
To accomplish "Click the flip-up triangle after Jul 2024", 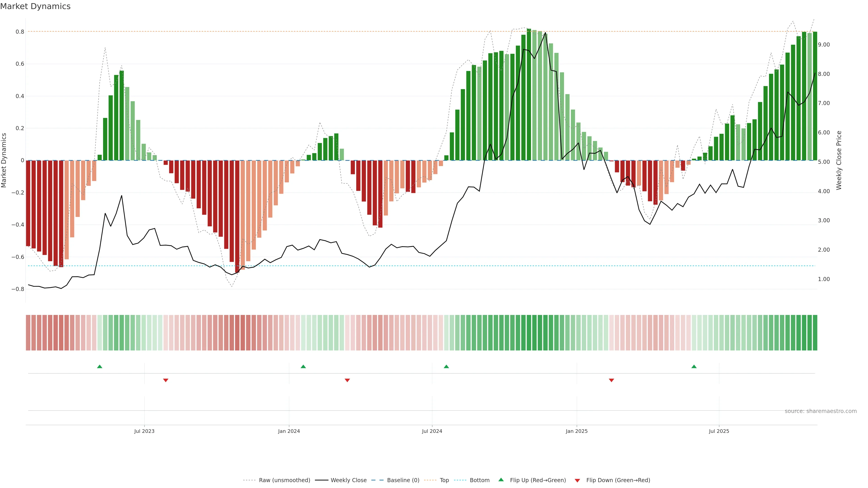I will (446, 366).
